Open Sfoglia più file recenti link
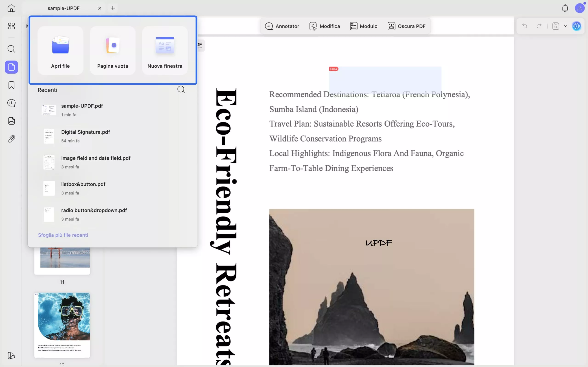The image size is (588, 367). [x=63, y=235]
